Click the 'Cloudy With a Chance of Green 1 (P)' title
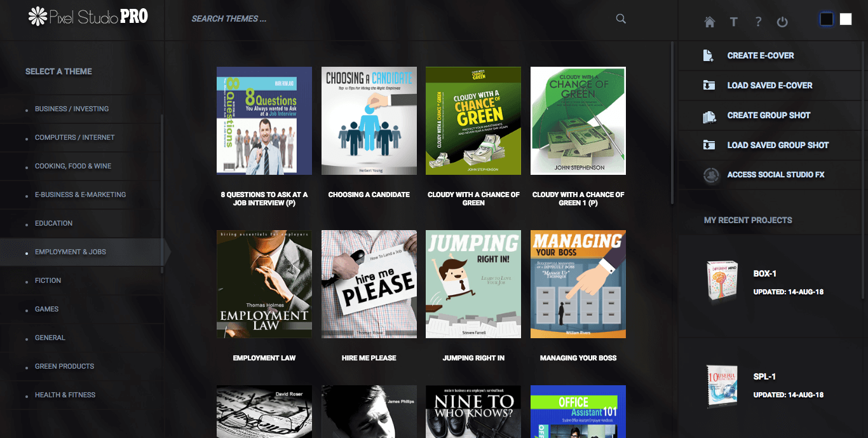Viewport: 868px width, 438px height. tap(578, 199)
